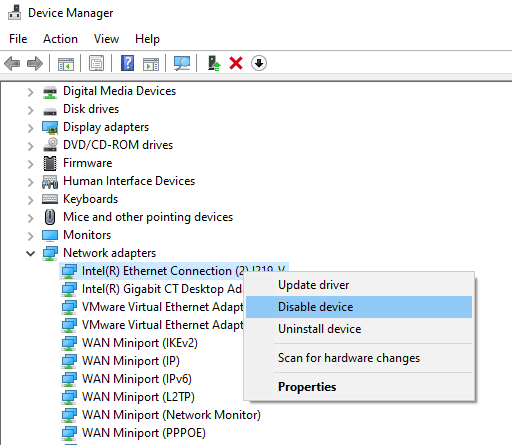
Task: Click the blue Help question mark icon
Action: 127,63
